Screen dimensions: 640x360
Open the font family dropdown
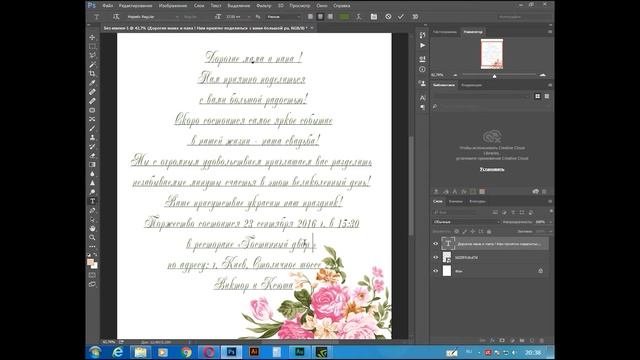(152, 17)
